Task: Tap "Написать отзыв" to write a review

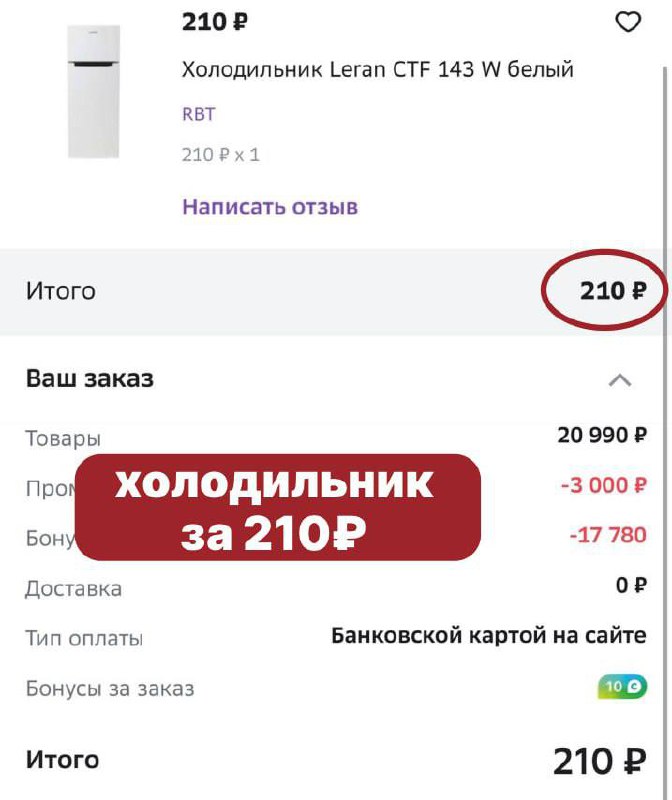Action: pos(270,207)
